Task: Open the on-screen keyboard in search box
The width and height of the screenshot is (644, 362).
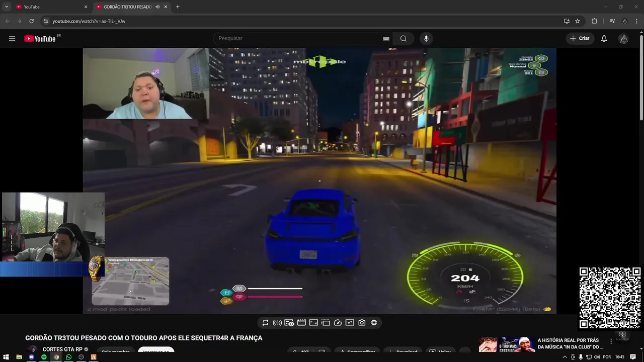Action: point(386,39)
